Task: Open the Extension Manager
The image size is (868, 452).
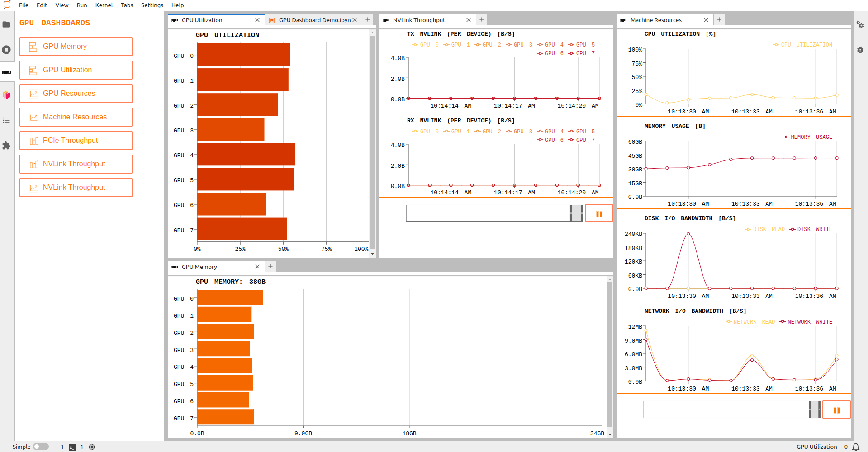Action: [x=7, y=146]
